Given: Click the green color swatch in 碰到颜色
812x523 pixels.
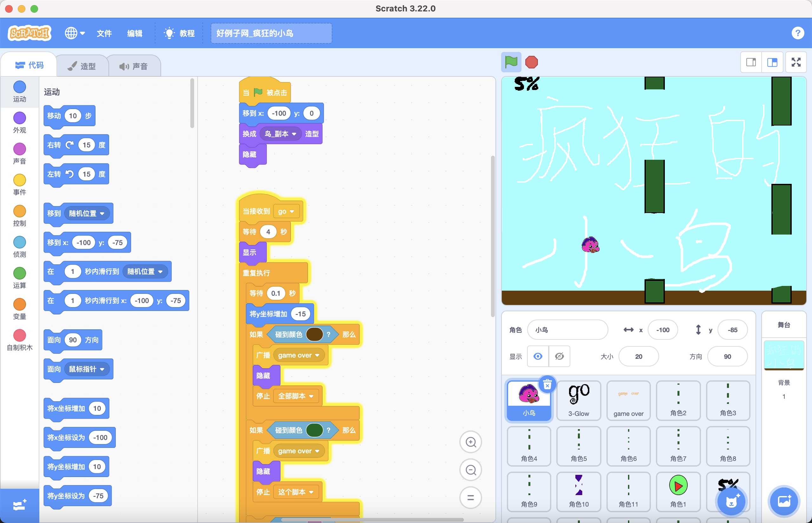Looking at the screenshot, I should [x=314, y=430].
